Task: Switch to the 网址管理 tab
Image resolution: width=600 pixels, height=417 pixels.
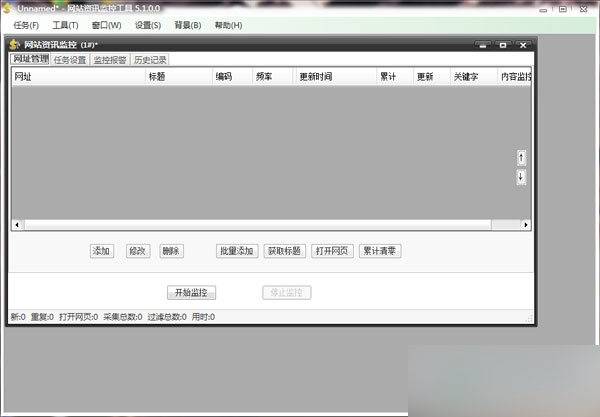Action: (31, 59)
